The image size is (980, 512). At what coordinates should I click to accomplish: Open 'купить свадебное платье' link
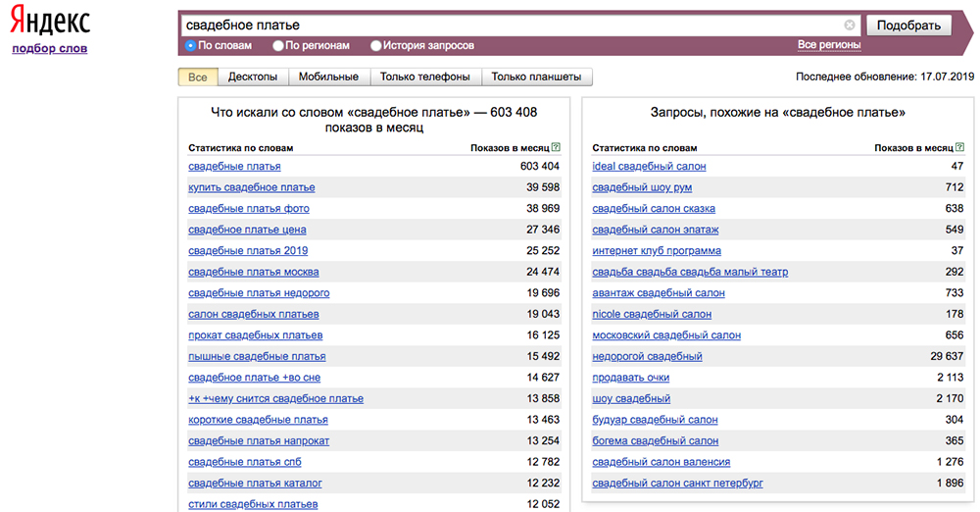coord(251,187)
